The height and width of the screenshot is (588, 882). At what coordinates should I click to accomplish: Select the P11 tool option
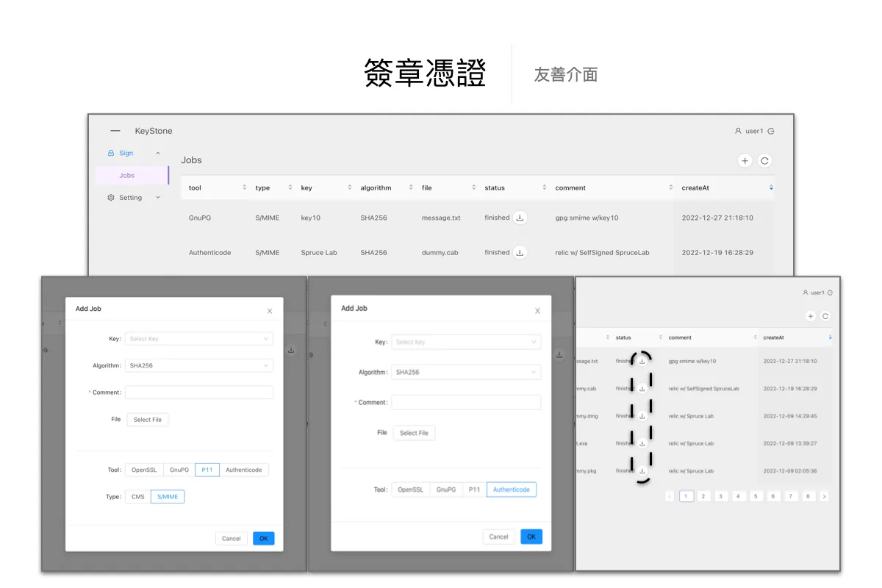tap(207, 470)
